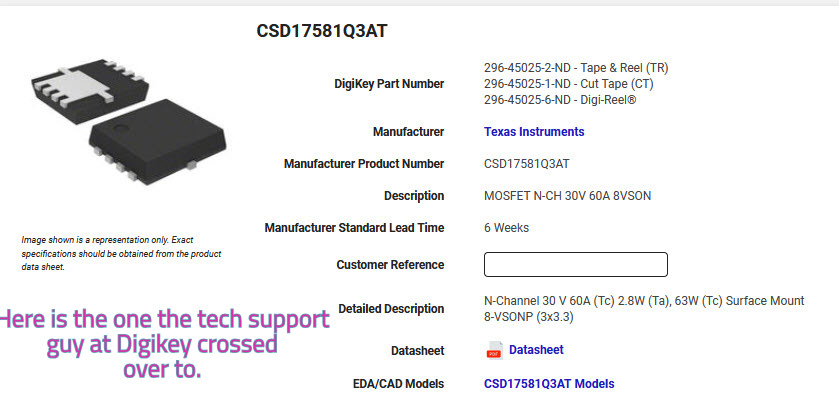Click the 6 Weeks lead time value

point(506,228)
